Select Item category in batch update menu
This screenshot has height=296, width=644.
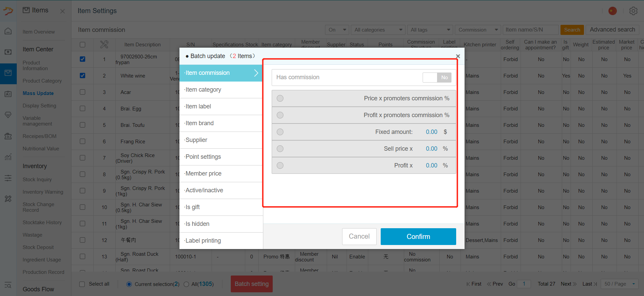tap(221, 90)
